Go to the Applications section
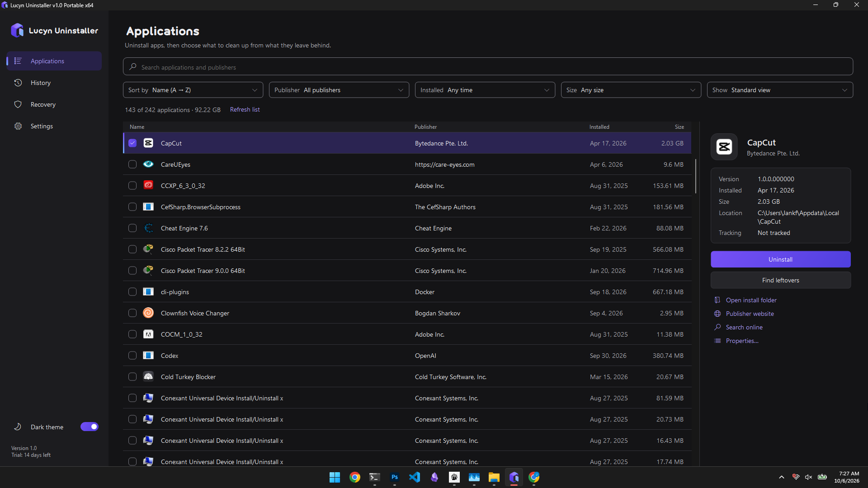 click(x=54, y=61)
